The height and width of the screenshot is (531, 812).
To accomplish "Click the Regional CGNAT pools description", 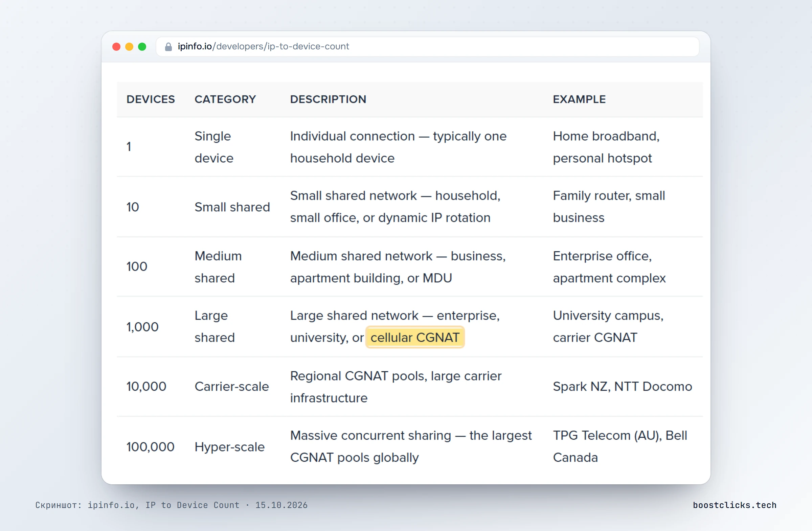I will point(396,387).
